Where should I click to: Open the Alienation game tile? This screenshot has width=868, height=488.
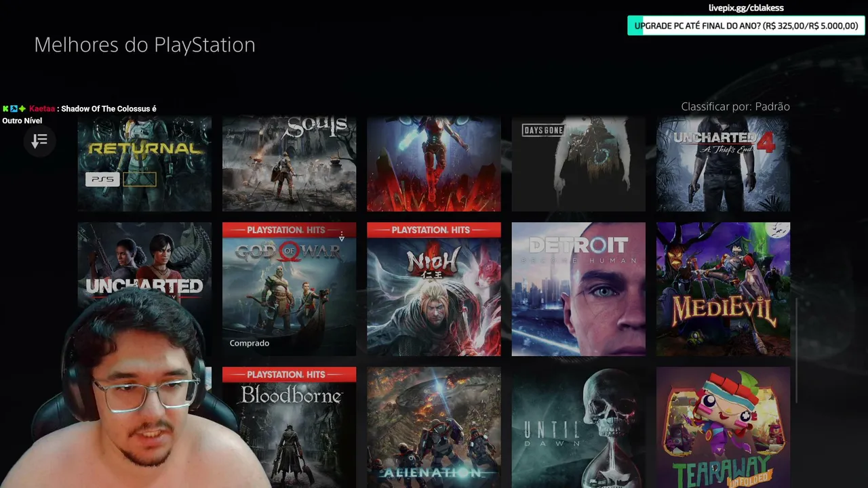pos(434,427)
